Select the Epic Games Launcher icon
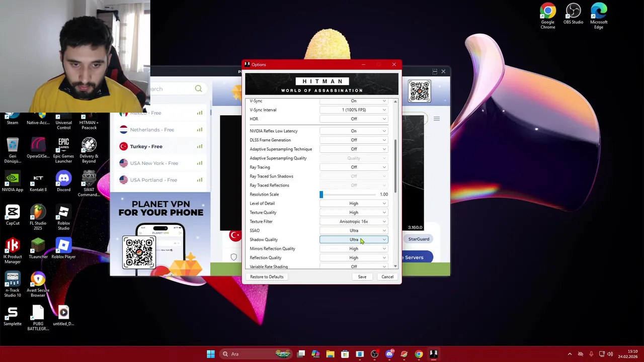This screenshot has height=362, width=644. click(x=63, y=150)
